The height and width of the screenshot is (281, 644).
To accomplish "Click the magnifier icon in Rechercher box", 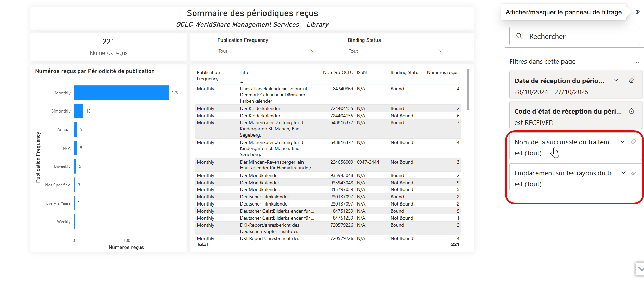I will (519, 36).
